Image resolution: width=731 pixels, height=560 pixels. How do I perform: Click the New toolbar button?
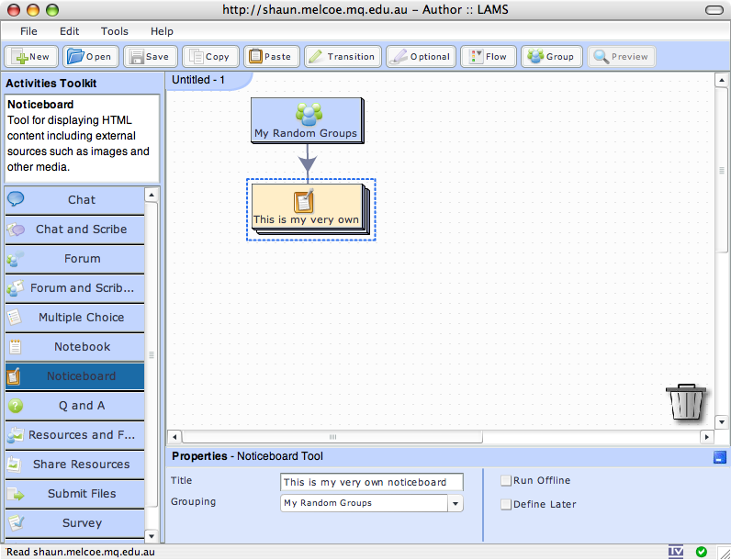pyautogui.click(x=33, y=57)
